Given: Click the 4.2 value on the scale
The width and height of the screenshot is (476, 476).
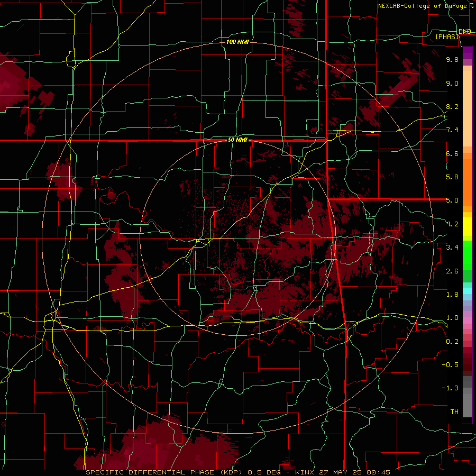Looking at the screenshot, I should (452, 224).
